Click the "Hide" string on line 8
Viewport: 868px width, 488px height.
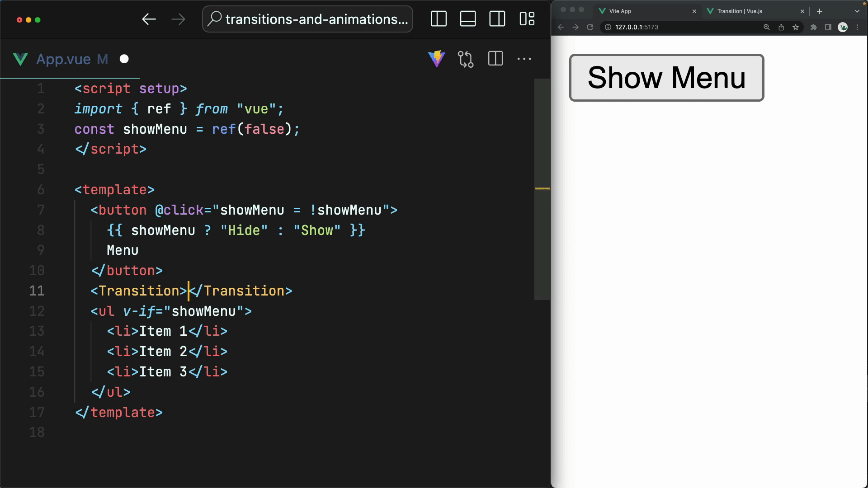pos(244,230)
